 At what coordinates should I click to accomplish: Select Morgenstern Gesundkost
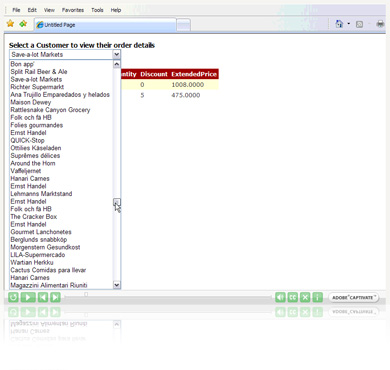45,247
